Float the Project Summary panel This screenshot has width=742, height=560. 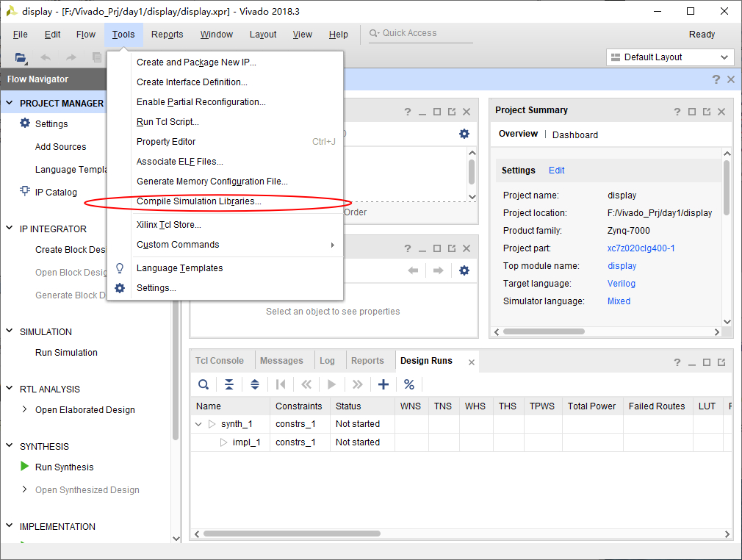707,112
